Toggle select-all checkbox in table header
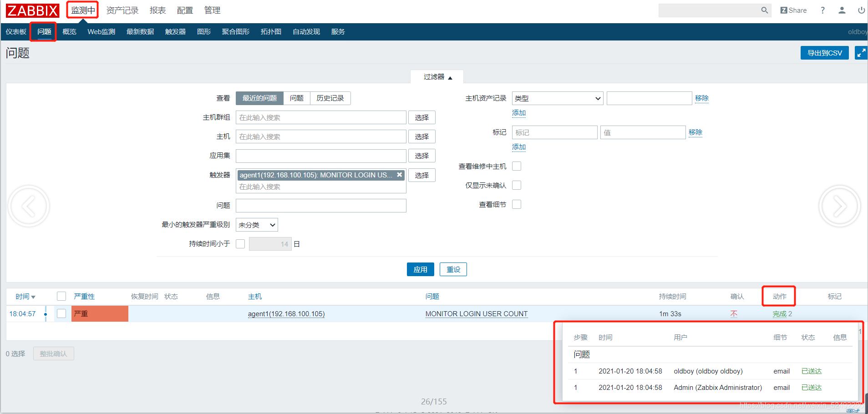 [61, 296]
